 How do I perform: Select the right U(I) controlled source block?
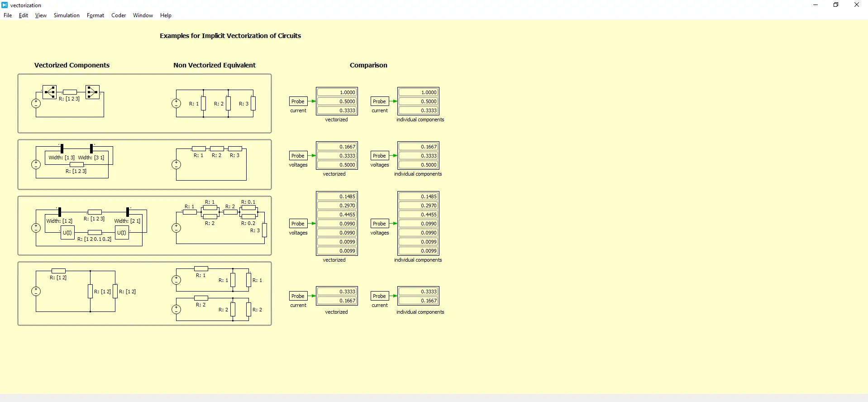pyautogui.click(x=122, y=233)
